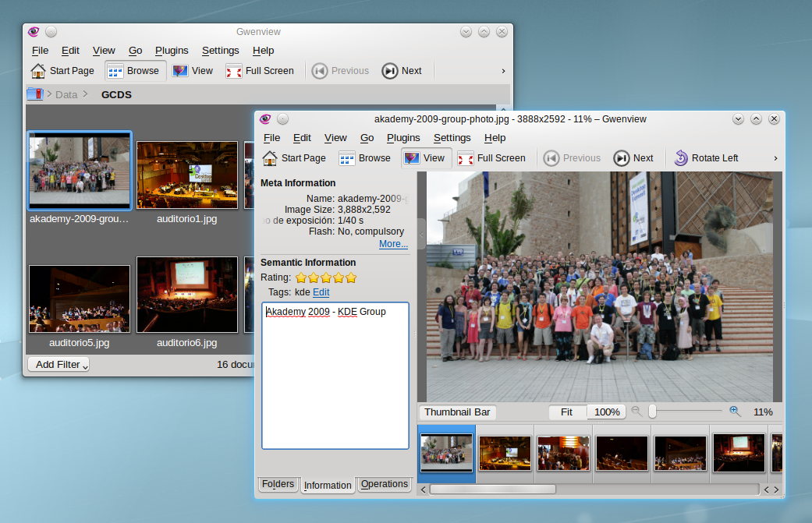The width and height of the screenshot is (812, 523).
Task: Click keep-on-desktops button in front titlebar
Action: click(282, 119)
